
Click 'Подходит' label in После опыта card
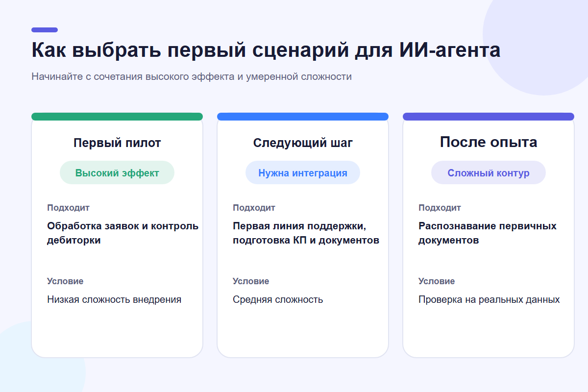[x=440, y=208]
